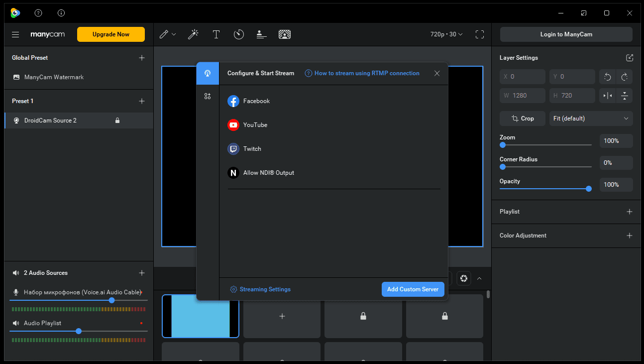Flip layer horizontally
Viewport: 644px width, 364px height.
coord(607,96)
